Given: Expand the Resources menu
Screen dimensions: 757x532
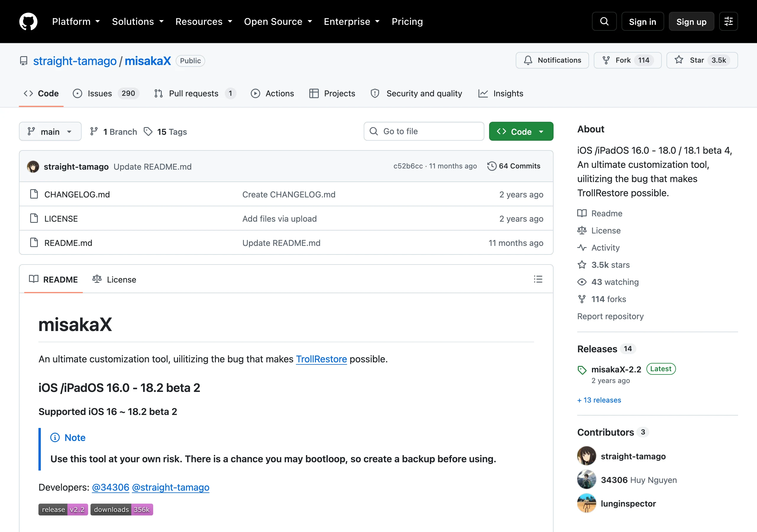Looking at the screenshot, I should (x=204, y=21).
